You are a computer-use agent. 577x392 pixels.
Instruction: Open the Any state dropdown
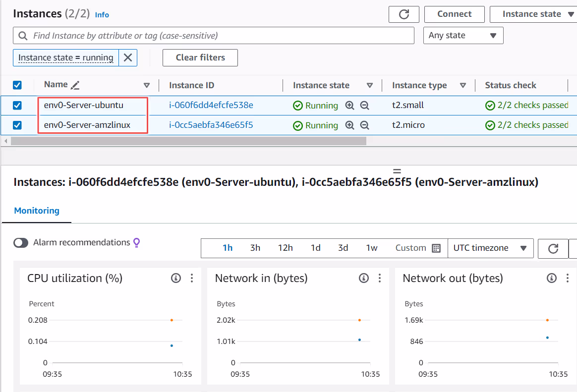point(463,36)
